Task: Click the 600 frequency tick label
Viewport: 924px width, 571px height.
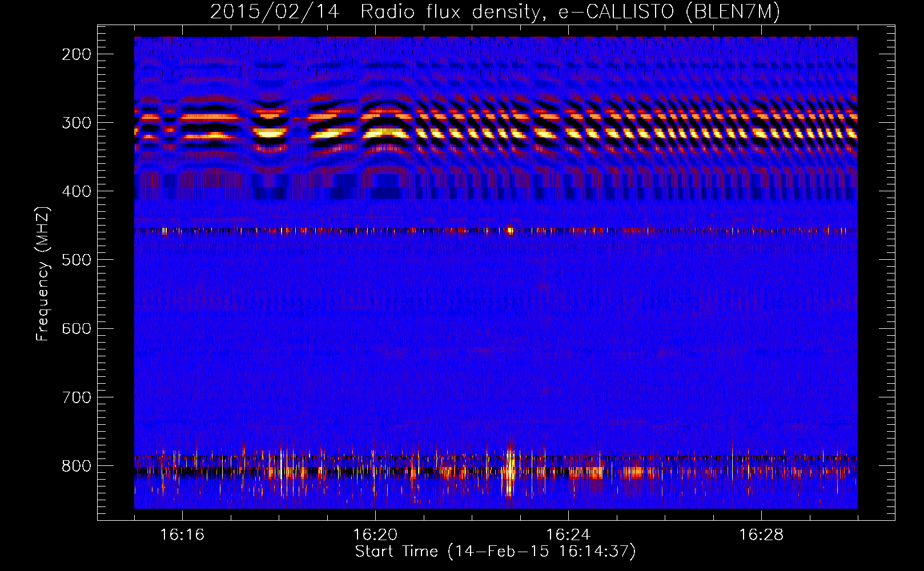Action: tap(77, 328)
